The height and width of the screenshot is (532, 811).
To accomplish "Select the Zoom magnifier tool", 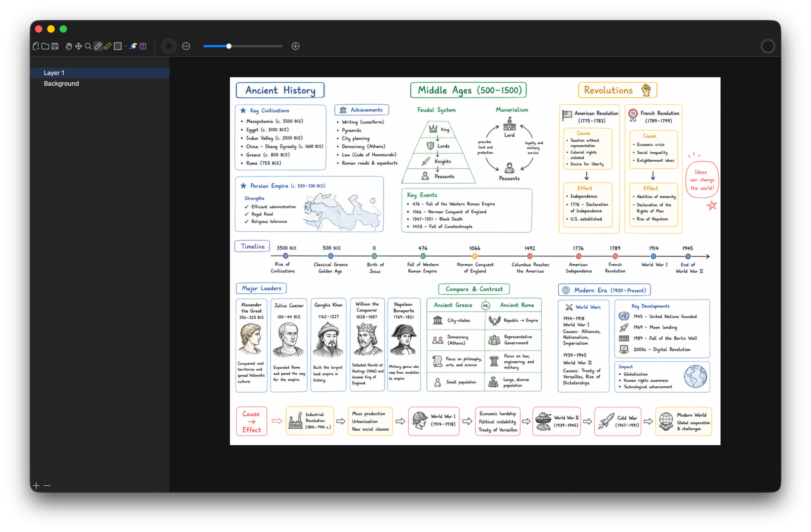I will coord(88,46).
